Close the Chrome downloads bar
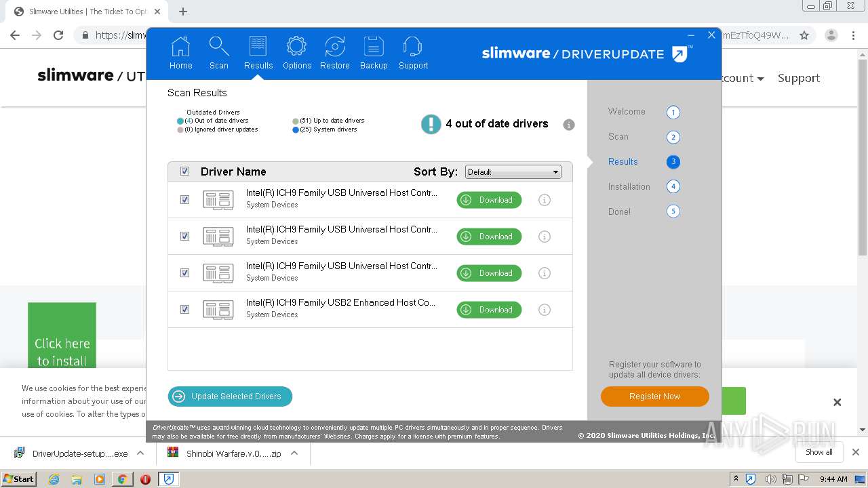868x488 pixels. pos(855,452)
